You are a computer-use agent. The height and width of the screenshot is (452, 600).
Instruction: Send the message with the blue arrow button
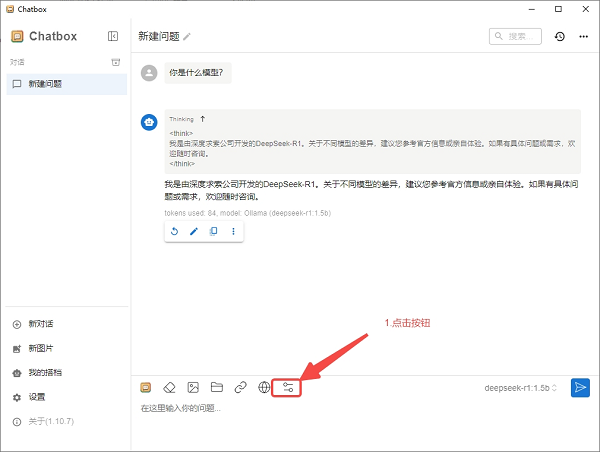[x=580, y=388]
